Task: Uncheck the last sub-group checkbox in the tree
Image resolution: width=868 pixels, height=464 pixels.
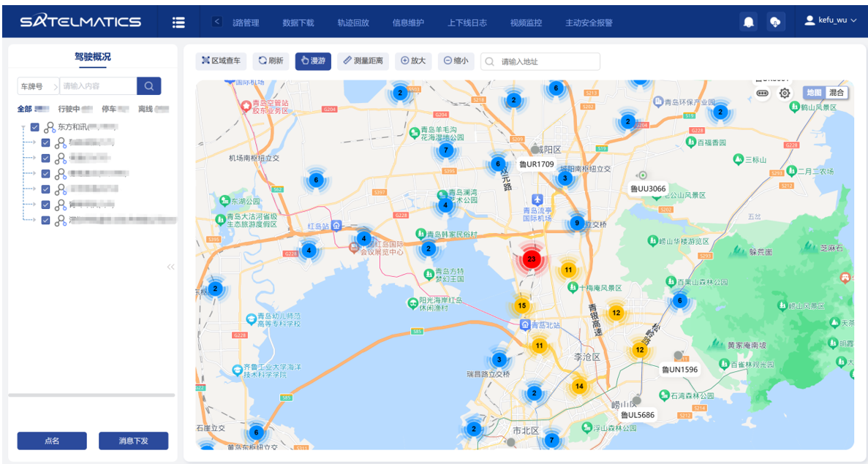Action: (x=46, y=220)
